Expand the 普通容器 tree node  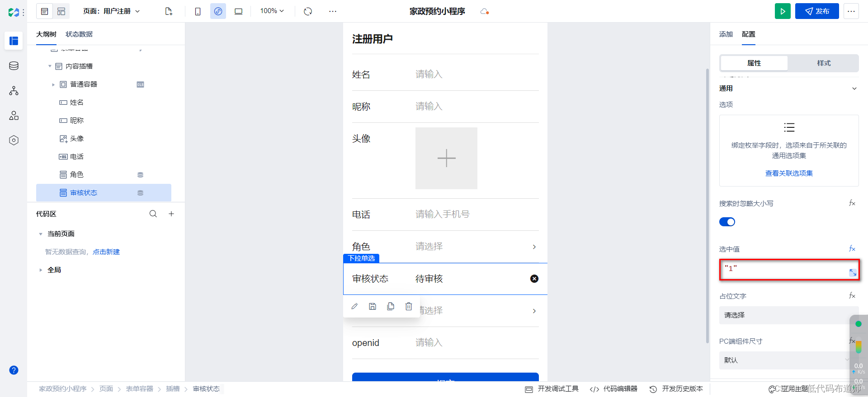53,84
